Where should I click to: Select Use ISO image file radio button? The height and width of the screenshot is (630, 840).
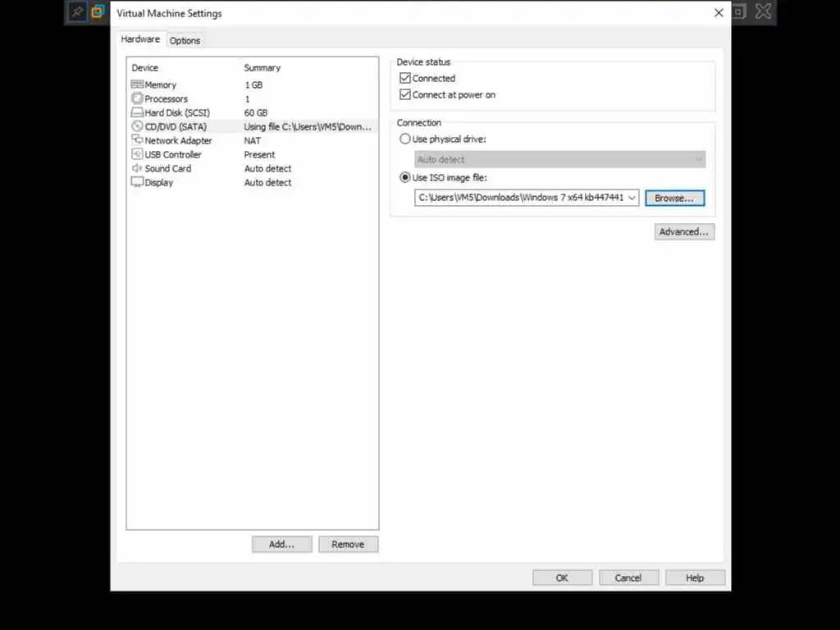click(x=405, y=177)
